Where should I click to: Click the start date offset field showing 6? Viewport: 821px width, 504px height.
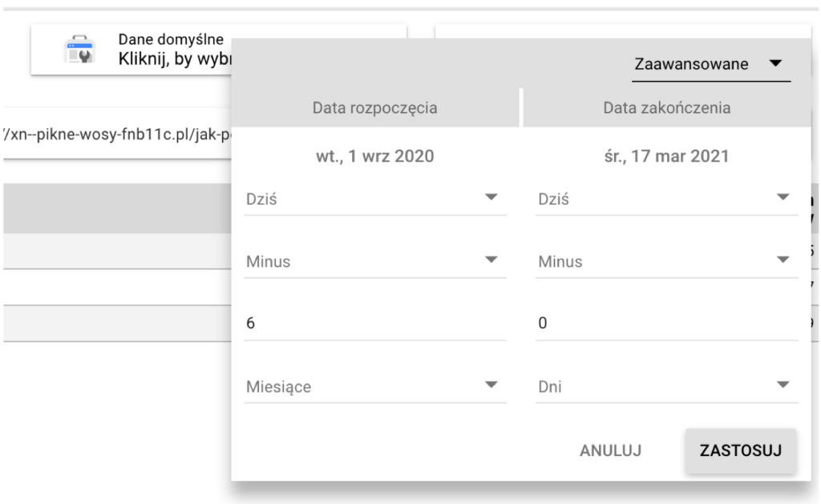374,323
